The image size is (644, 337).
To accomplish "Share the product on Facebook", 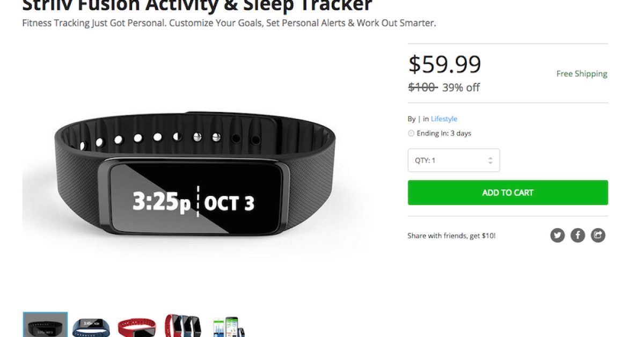I will pyautogui.click(x=578, y=235).
